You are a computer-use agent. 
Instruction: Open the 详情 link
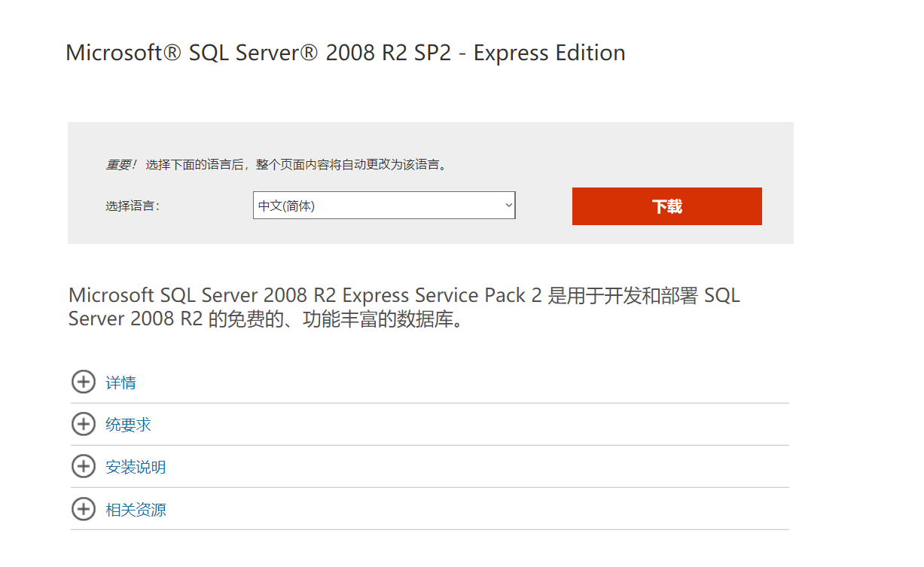pyautogui.click(x=120, y=382)
